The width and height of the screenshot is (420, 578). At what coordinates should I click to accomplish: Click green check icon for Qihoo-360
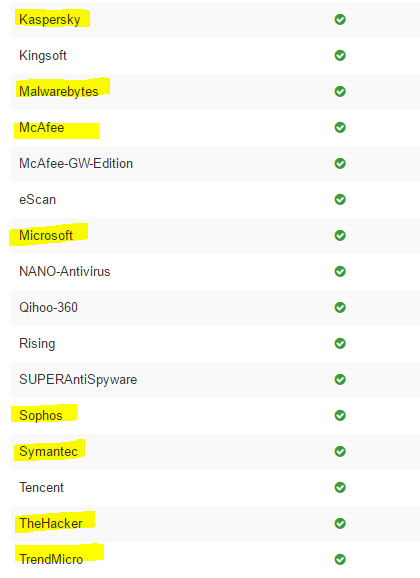[340, 307]
